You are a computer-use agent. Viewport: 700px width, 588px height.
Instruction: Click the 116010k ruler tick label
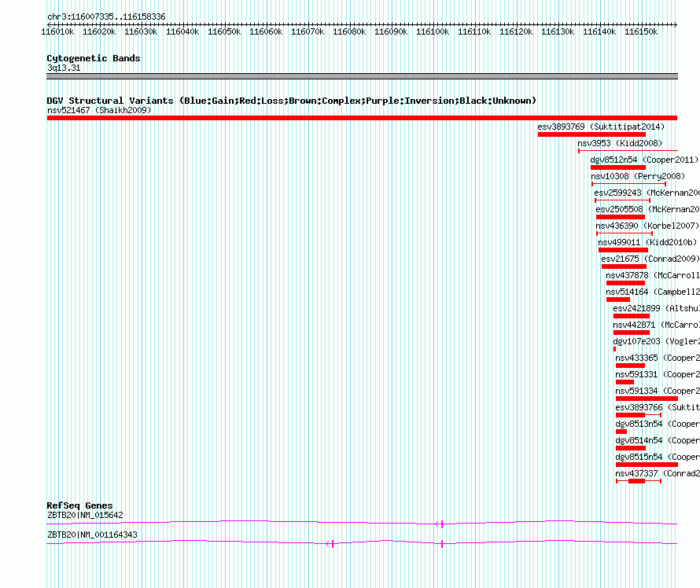(57, 32)
